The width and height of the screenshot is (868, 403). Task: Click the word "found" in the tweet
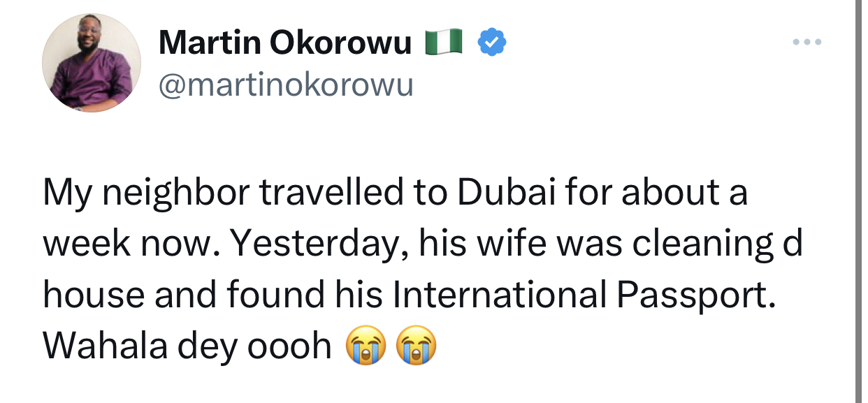tap(275, 295)
